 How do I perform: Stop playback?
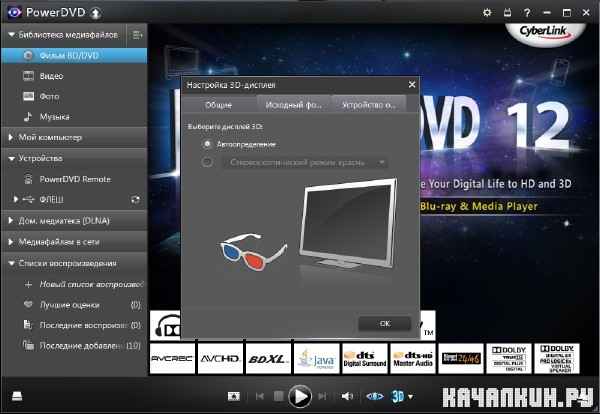279,396
